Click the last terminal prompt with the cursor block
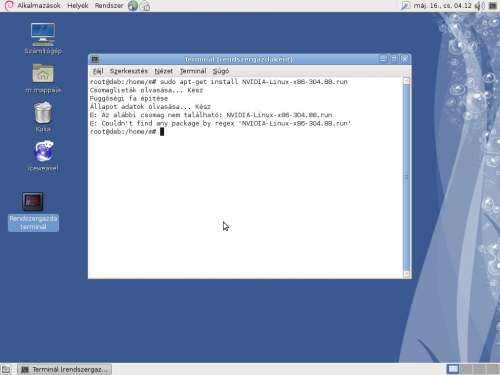The image size is (500, 375). [127, 132]
